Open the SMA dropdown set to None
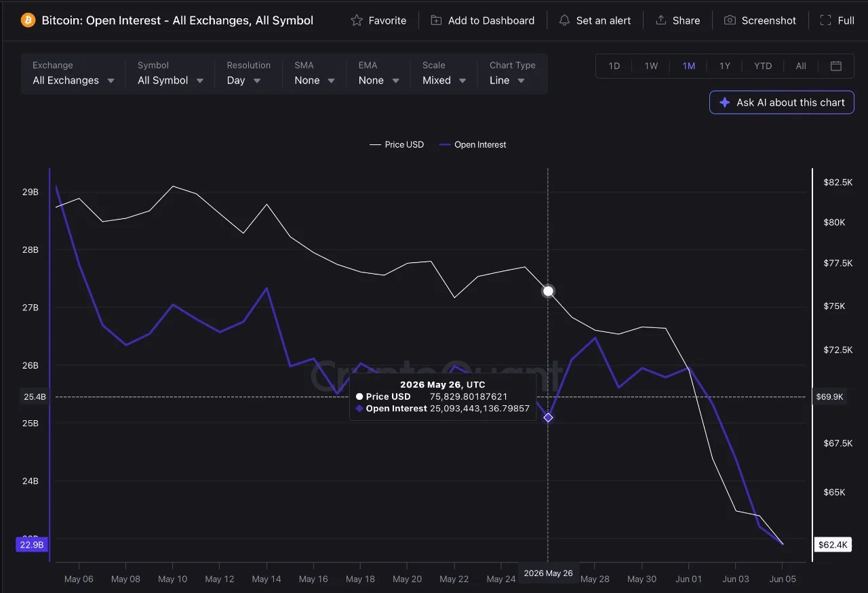 pos(315,74)
